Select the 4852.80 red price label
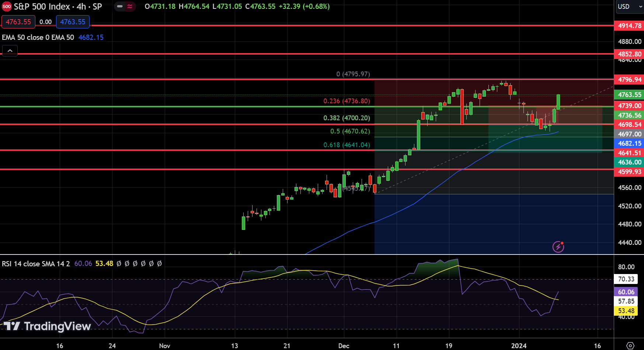The height and width of the screenshot is (350, 644). [629, 54]
